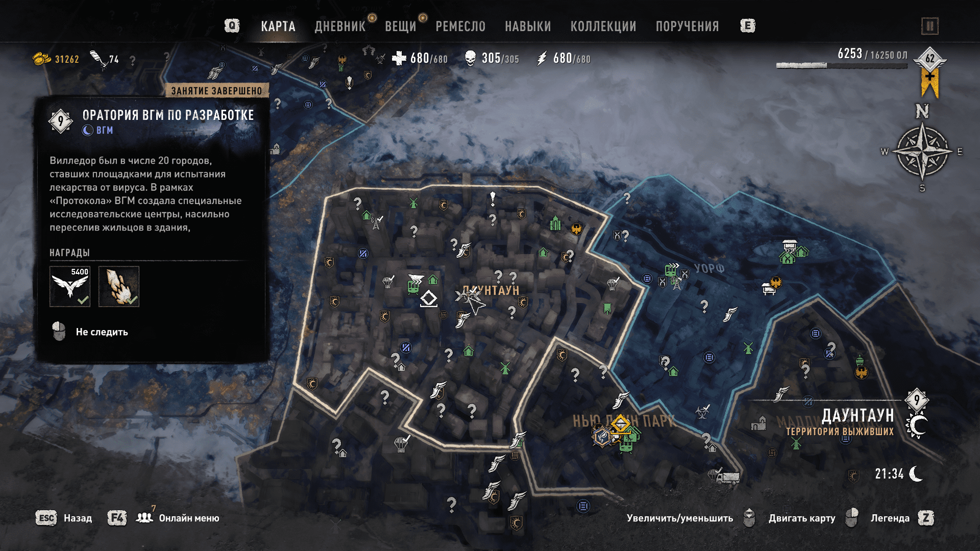Click the compass rose icon
The width and height of the screenshot is (980, 551).
922,152
